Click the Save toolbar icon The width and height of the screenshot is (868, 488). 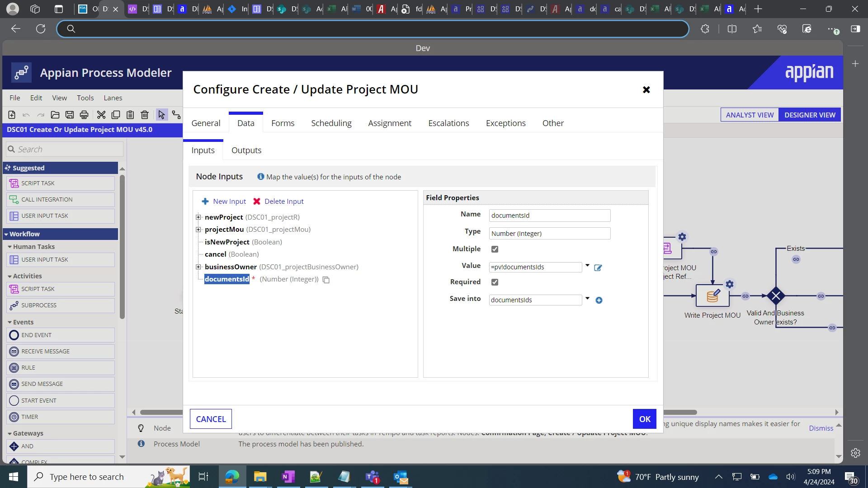pos(70,115)
